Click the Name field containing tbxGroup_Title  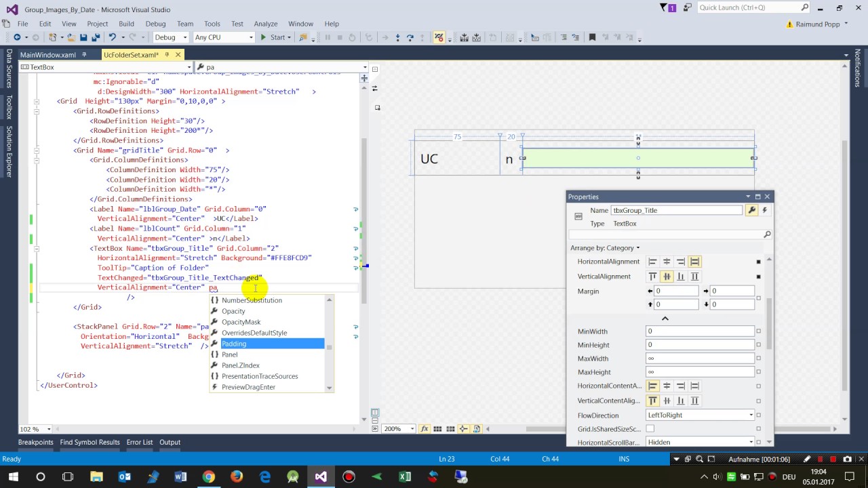coord(677,210)
